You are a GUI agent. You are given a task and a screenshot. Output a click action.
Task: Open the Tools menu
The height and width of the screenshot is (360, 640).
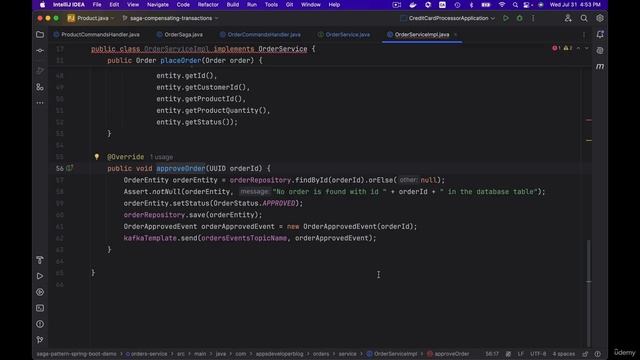coord(271,5)
